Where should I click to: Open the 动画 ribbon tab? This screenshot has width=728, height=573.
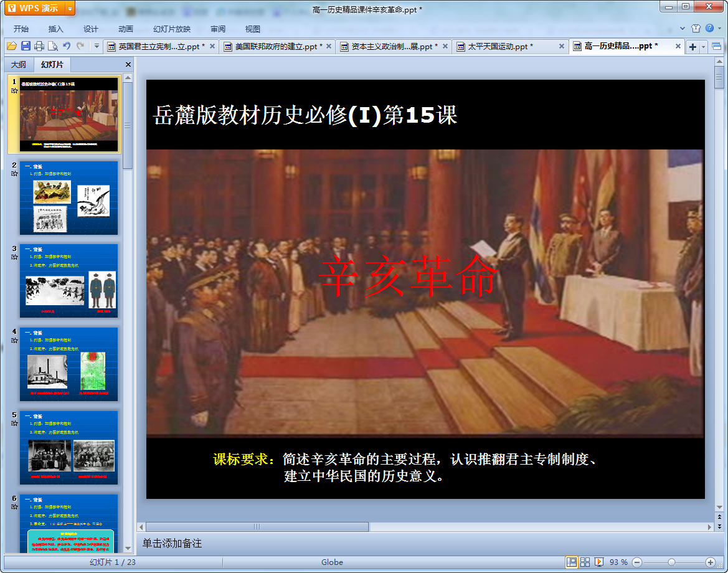pos(125,29)
